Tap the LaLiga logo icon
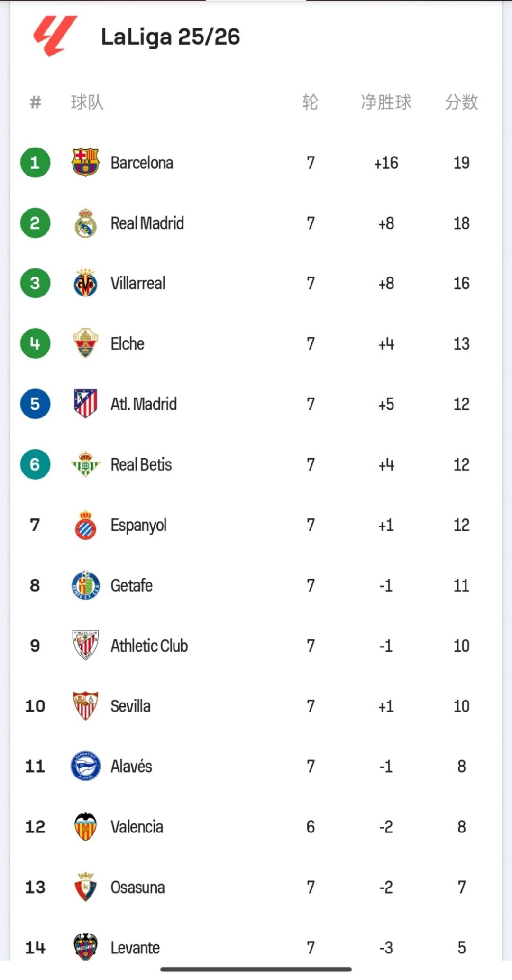 (55, 36)
